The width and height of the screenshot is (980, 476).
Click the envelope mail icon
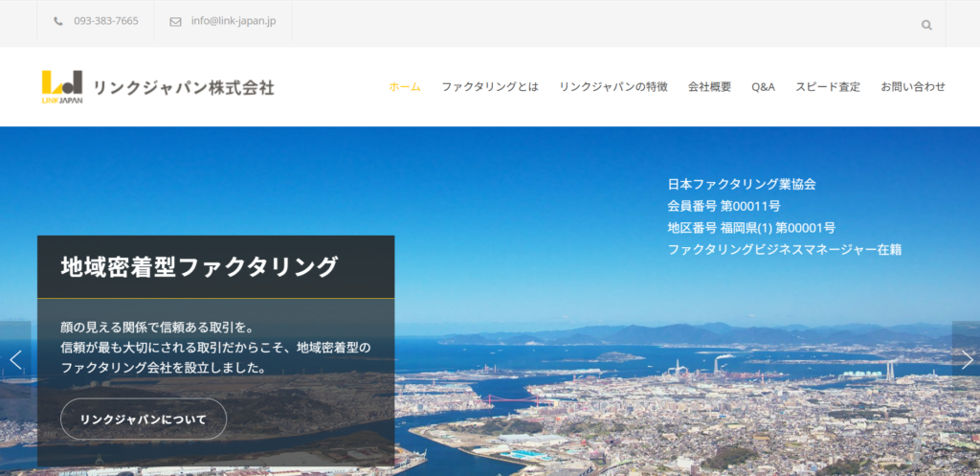[175, 21]
